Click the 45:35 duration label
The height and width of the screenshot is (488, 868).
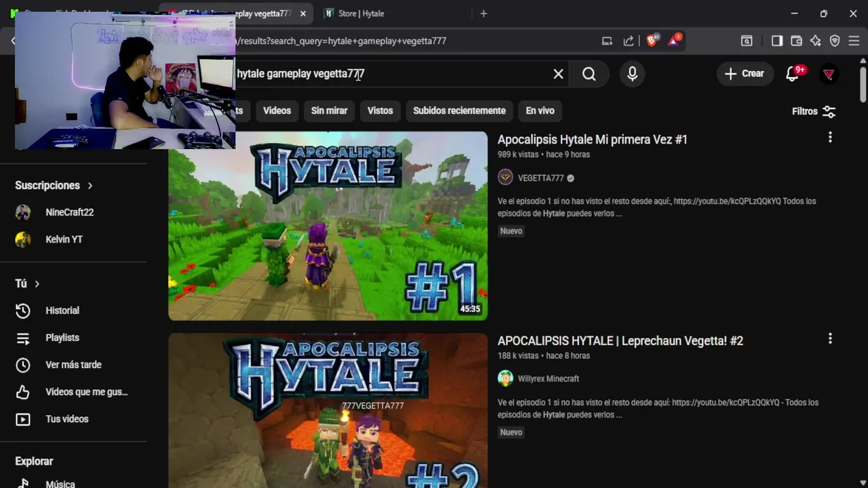470,309
